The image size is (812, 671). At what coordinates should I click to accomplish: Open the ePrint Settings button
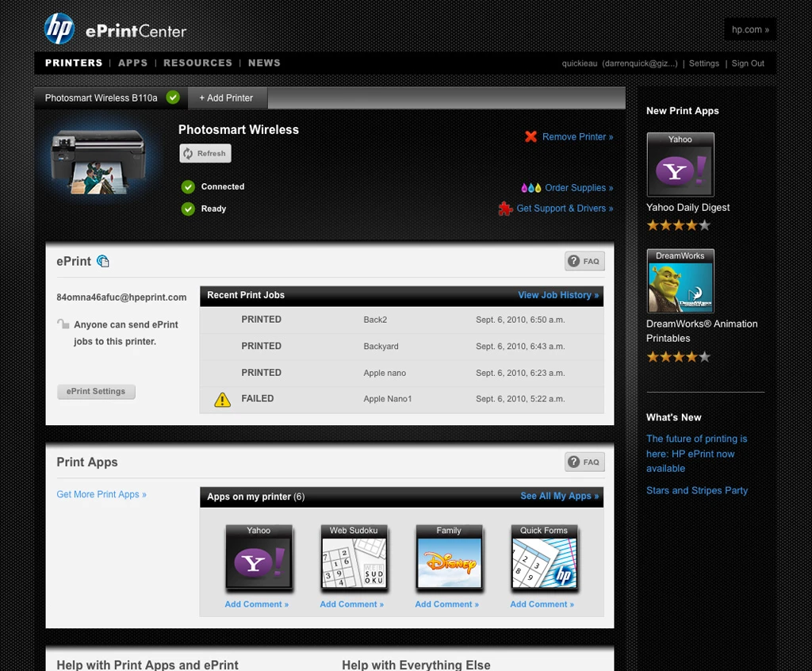[x=96, y=391]
